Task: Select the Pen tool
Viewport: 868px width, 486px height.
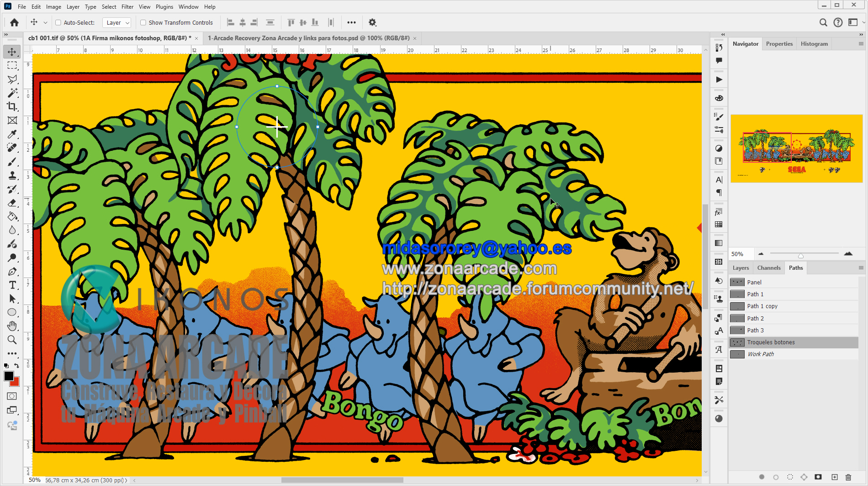Action: (12, 271)
